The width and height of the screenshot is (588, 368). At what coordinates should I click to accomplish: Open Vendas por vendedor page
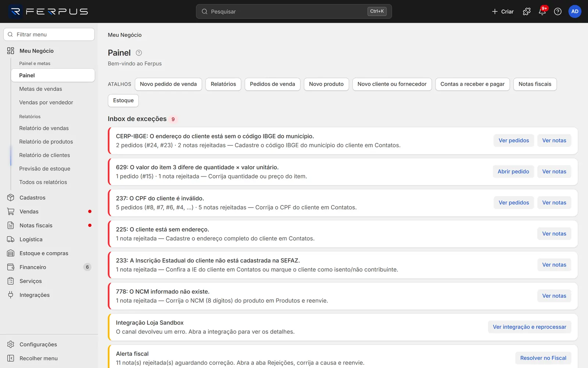click(53, 102)
